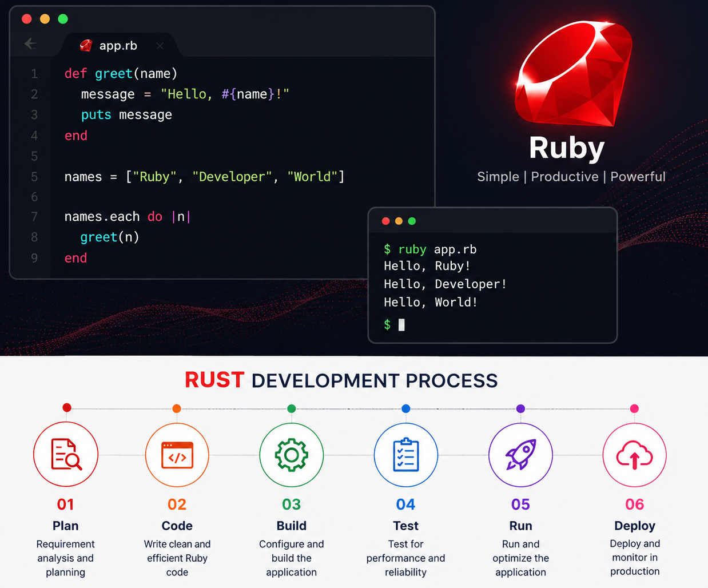Click the Deploy cloud upload icon
The height and width of the screenshot is (588, 708).
(x=634, y=455)
